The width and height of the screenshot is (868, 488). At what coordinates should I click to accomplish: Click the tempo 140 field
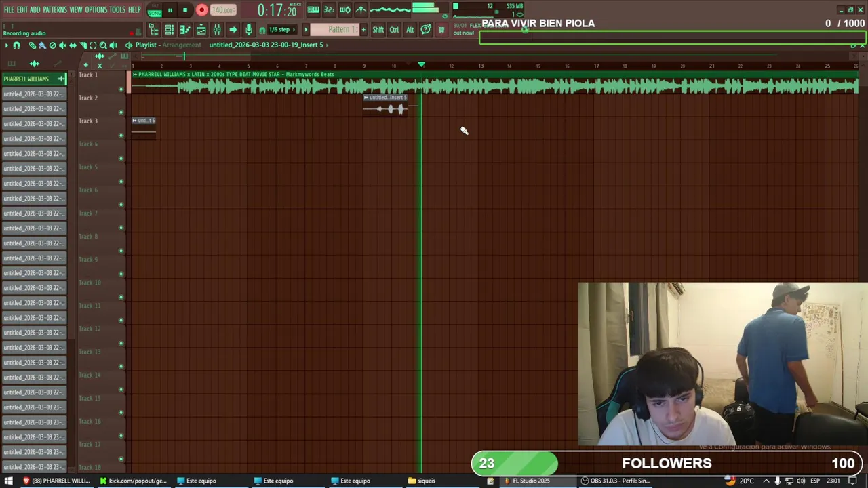tap(223, 10)
